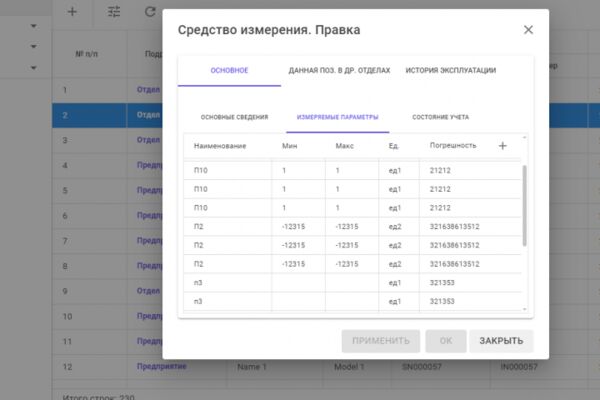Click the Ед. column header
The image size is (600, 400).
(393, 146)
